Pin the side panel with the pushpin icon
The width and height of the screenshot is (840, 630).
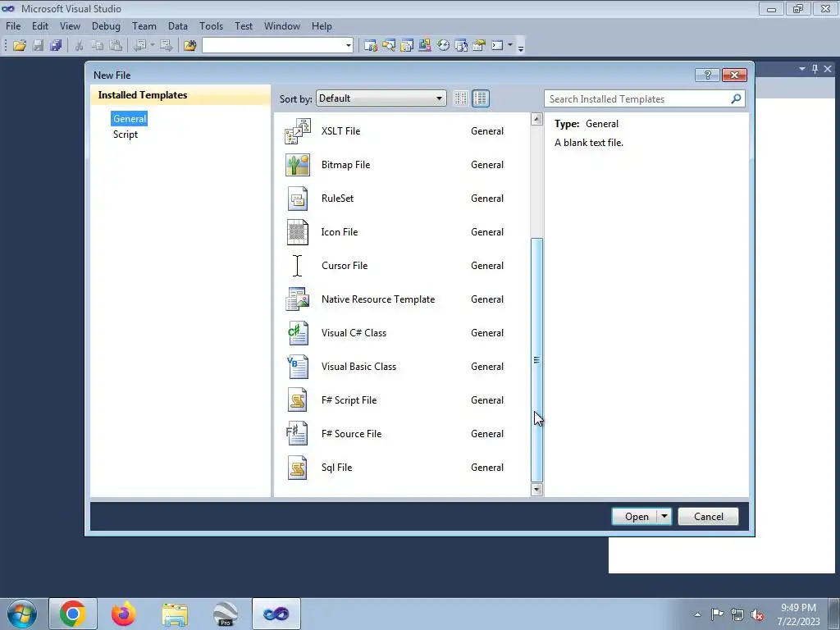click(815, 69)
